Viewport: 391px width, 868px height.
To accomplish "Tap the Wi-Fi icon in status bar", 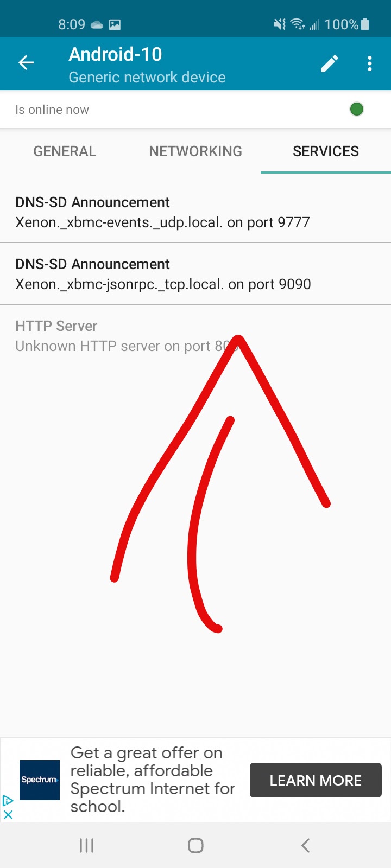I will point(297,24).
